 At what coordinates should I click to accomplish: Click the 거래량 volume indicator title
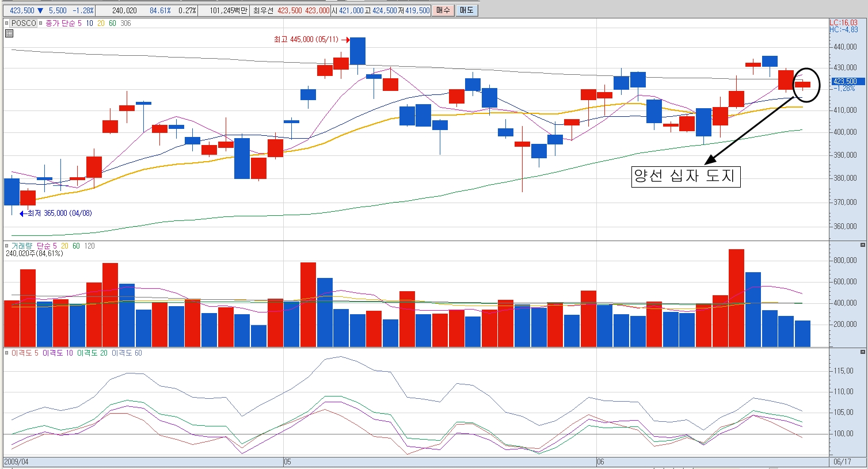point(22,246)
